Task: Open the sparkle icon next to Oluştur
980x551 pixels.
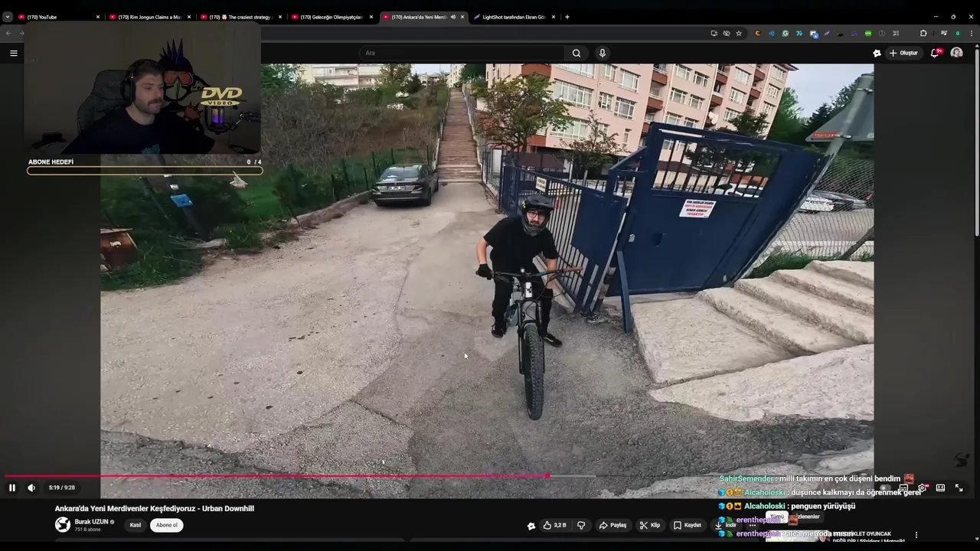Action: click(x=877, y=53)
